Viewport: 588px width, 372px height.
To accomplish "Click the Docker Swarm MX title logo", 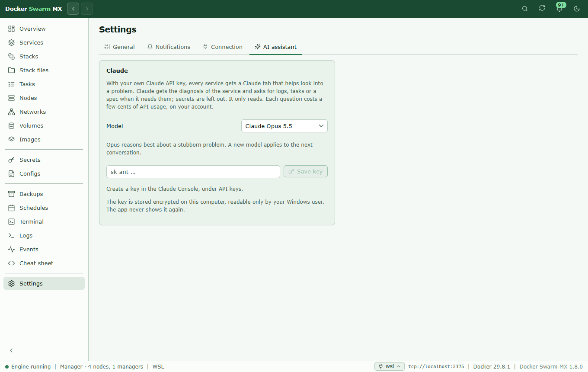I will (x=34, y=9).
